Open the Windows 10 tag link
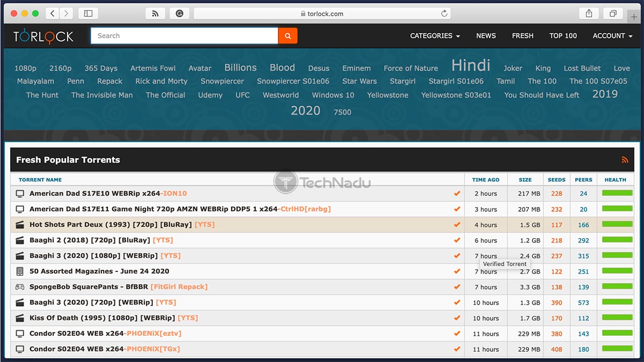 coord(333,95)
